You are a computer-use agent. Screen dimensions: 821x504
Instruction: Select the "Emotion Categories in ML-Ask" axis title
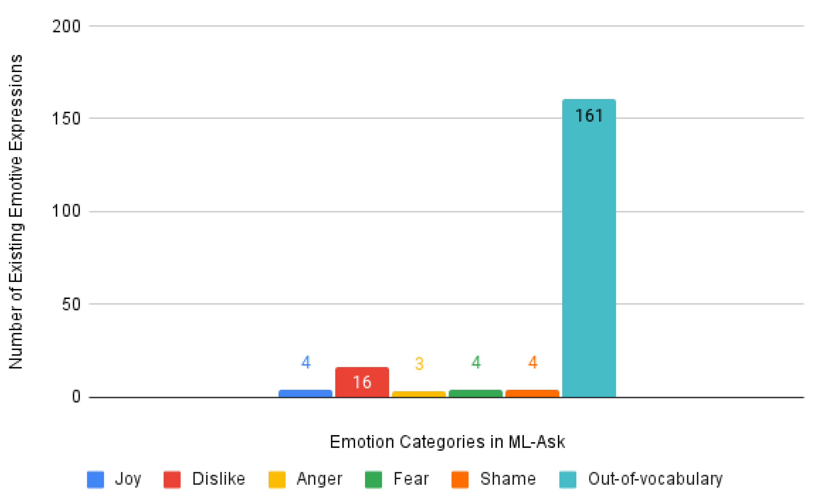click(x=447, y=442)
